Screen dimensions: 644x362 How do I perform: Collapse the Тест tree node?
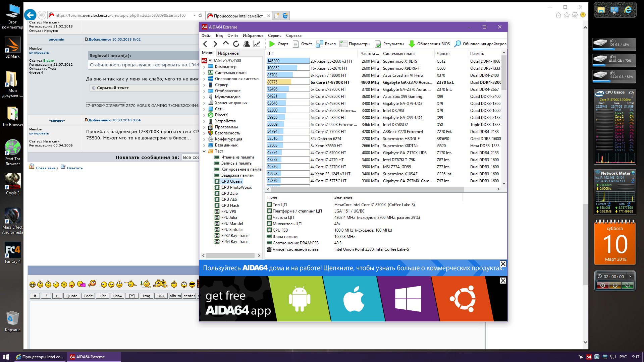tap(204, 151)
